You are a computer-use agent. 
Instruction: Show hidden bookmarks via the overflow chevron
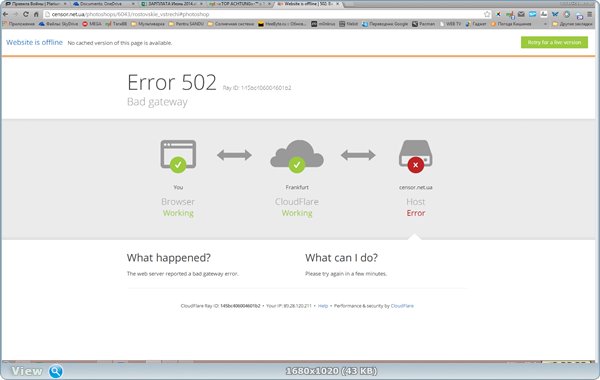545,24
